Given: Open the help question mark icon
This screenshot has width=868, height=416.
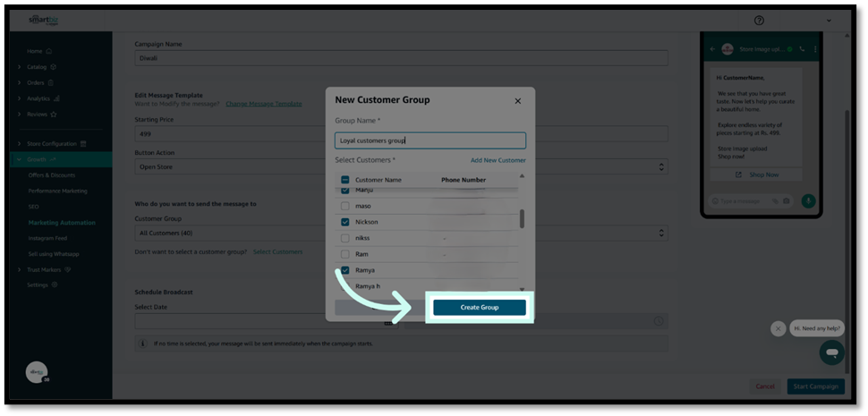Looking at the screenshot, I should [759, 21].
